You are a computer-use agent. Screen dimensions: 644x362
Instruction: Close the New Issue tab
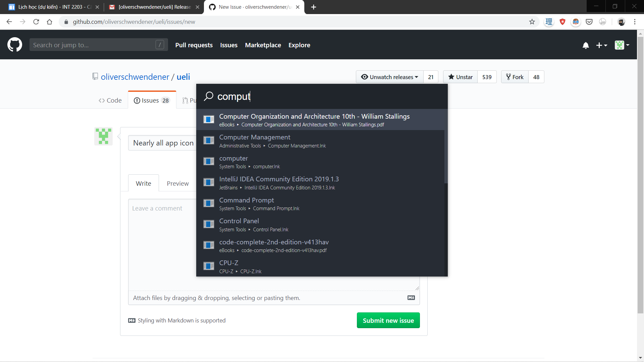click(298, 7)
